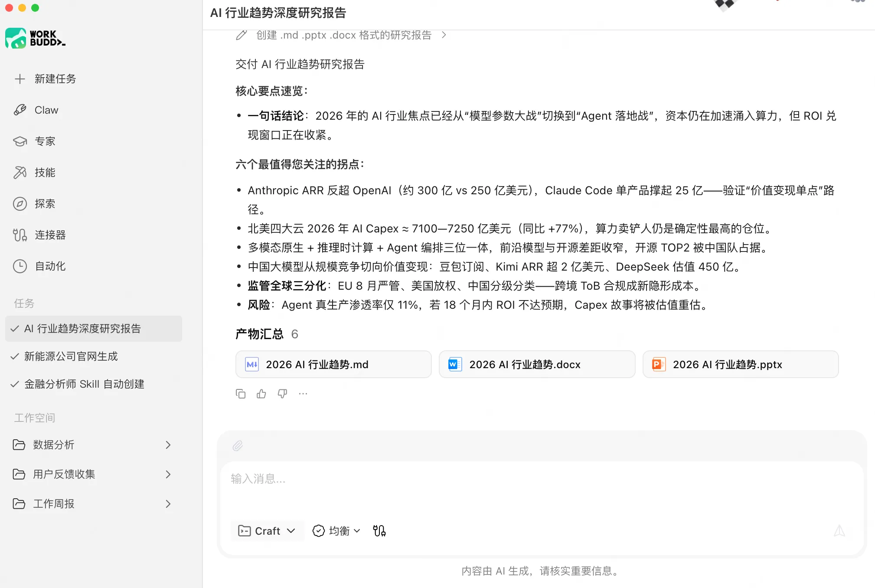
Task: Select the AI 行业趋势深度研究报告 task
Action: click(x=94, y=329)
